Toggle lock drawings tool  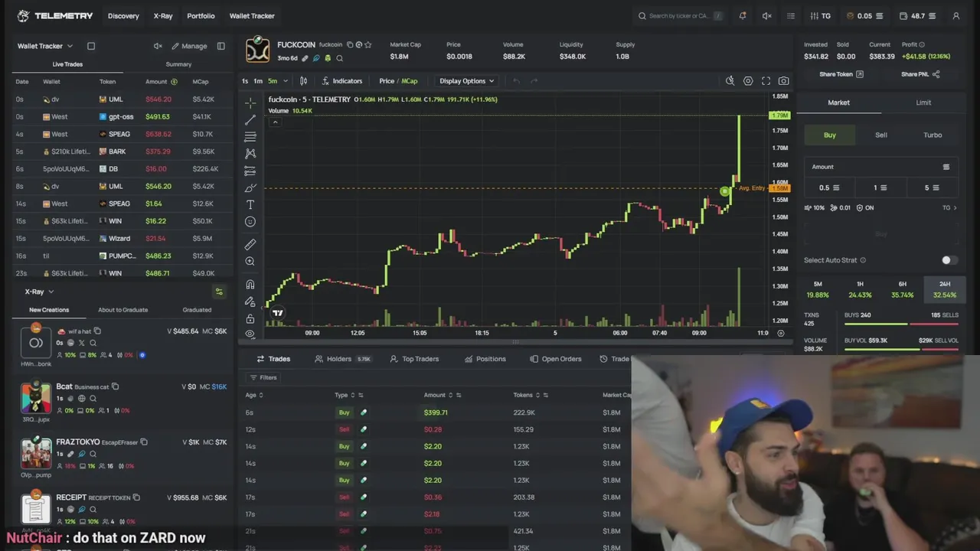[250, 318]
